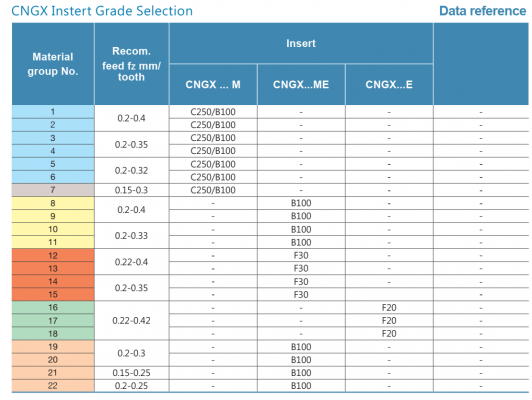
Task: Select green material group 17 cell
Action: click(x=53, y=321)
